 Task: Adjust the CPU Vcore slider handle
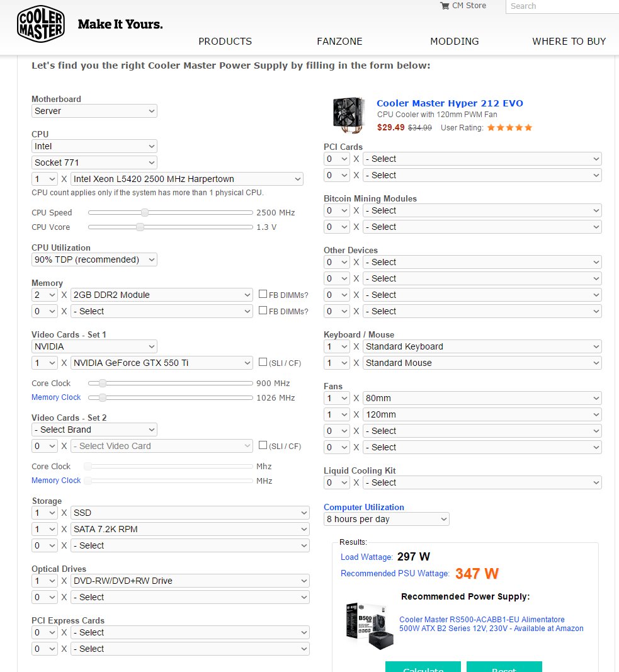pos(140,227)
